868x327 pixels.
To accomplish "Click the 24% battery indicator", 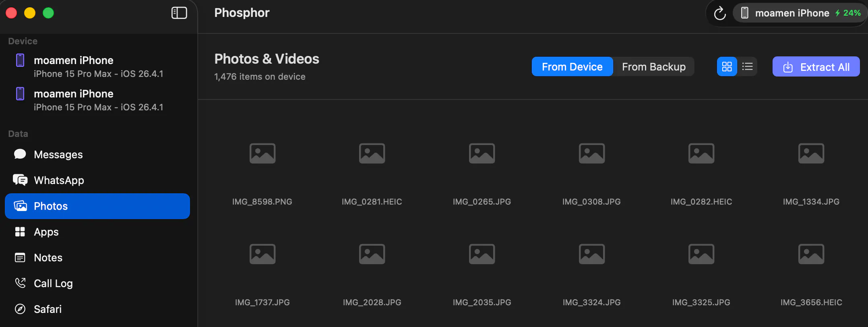I will pos(848,13).
